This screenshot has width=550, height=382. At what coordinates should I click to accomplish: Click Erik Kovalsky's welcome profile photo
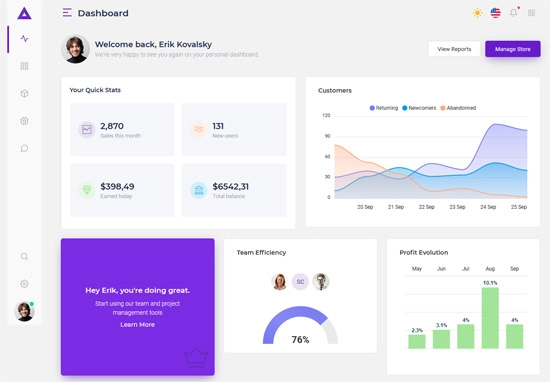[75, 49]
